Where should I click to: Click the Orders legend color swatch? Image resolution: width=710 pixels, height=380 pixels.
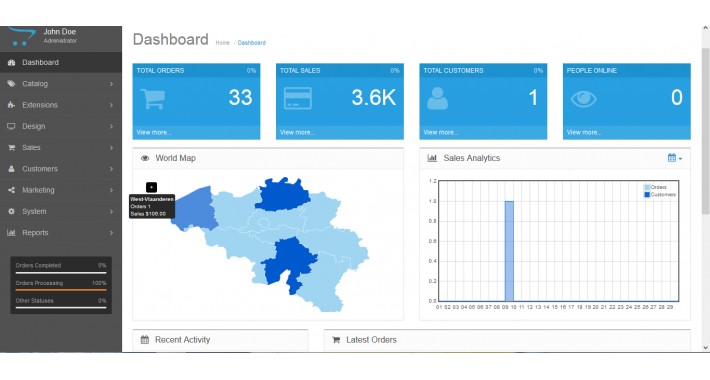click(647, 187)
